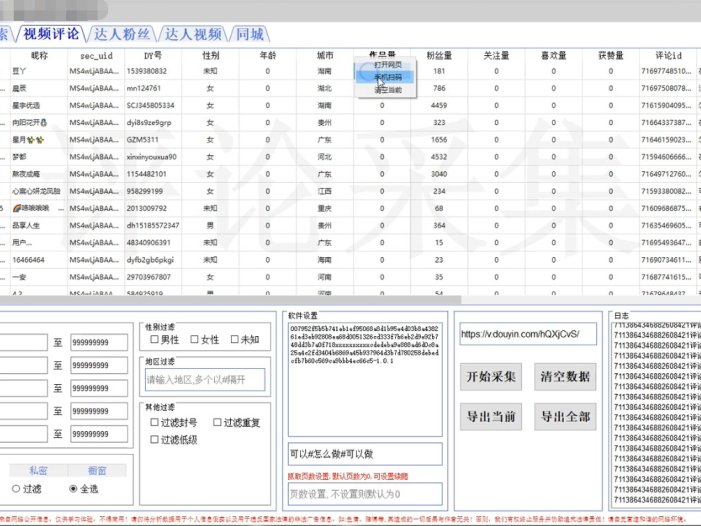Click the DY号 column header
This screenshot has height=526, width=701.
pos(153,55)
